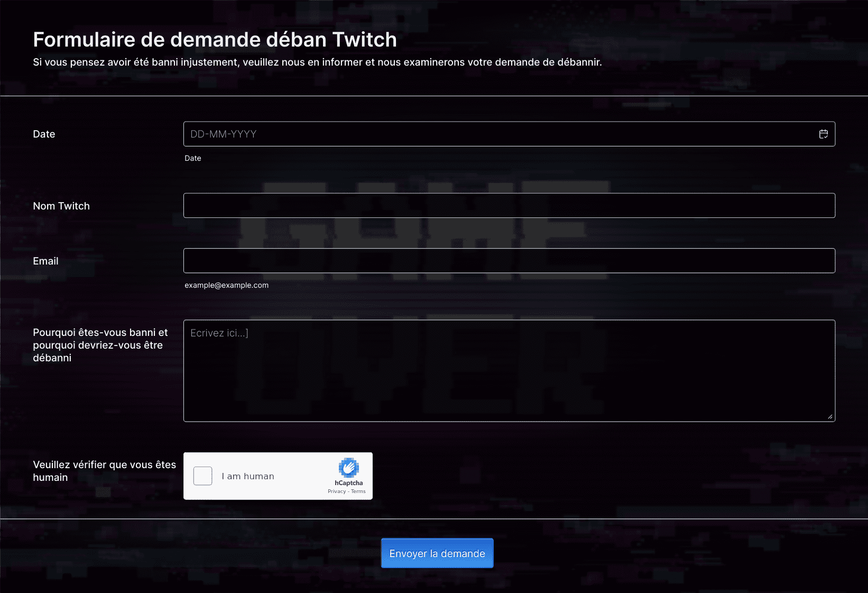Screen dimensions: 868x593
Task: Open the calendar picker icon in Date field
Action: pos(823,134)
